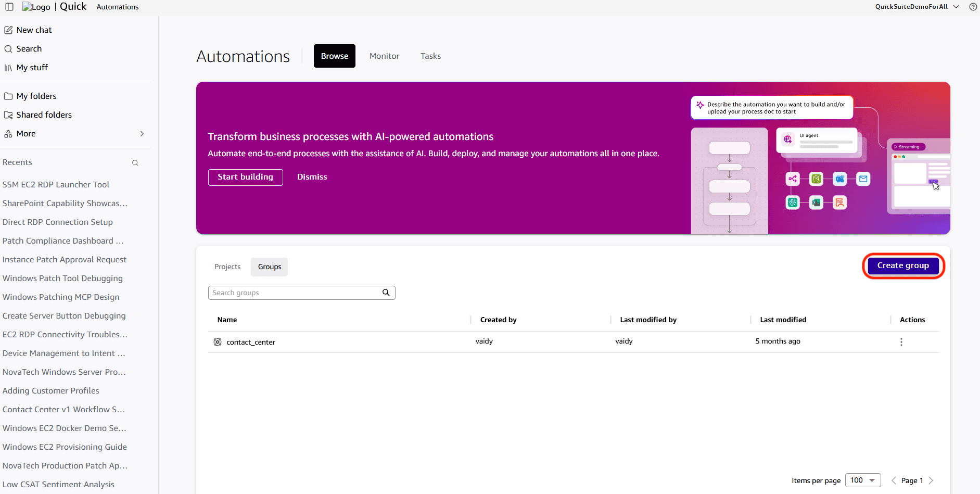Toggle the sidebar panel icon
Viewport: 980px width, 494px height.
tap(9, 7)
